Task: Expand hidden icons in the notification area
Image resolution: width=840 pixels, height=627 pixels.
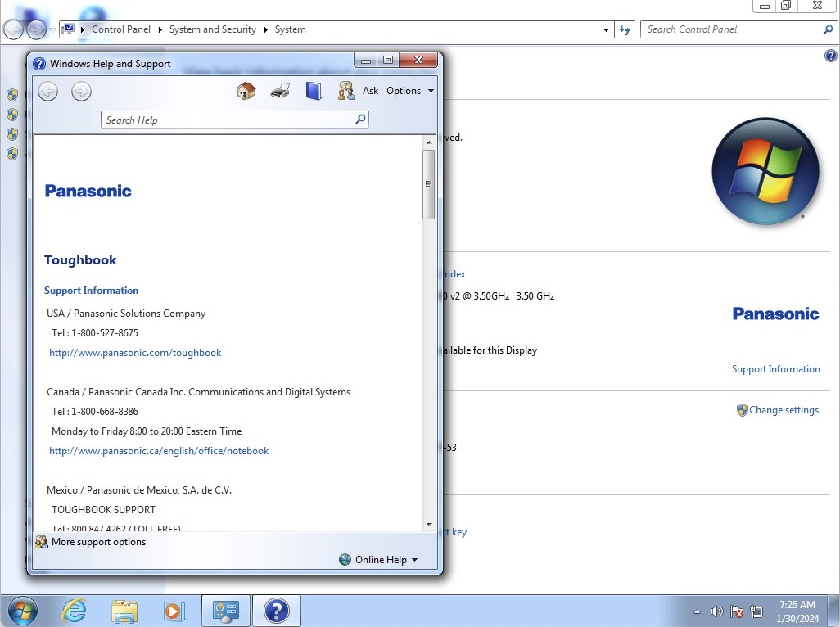Action: (x=697, y=611)
